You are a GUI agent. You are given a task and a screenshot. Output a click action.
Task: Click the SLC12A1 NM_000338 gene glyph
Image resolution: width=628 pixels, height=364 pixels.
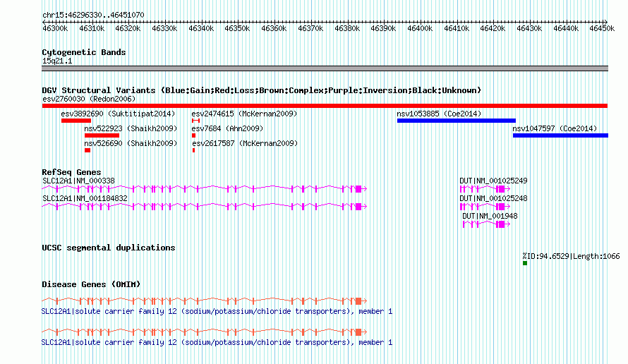(x=204, y=189)
